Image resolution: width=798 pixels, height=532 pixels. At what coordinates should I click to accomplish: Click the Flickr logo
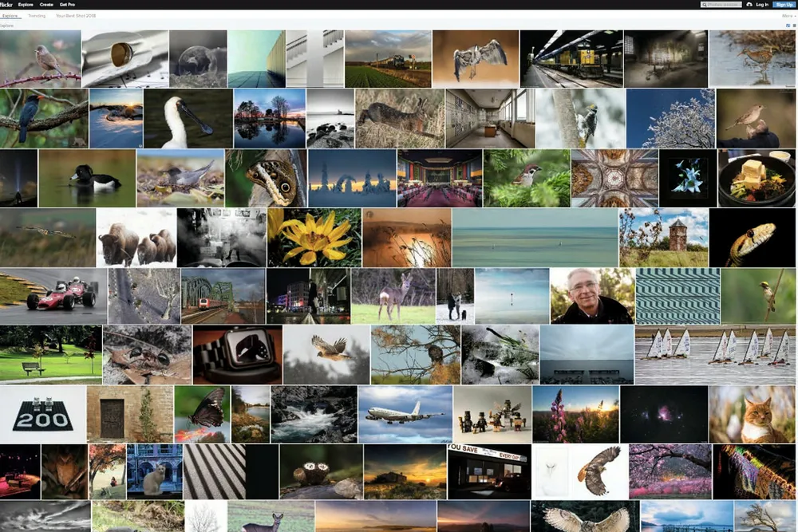6,4
